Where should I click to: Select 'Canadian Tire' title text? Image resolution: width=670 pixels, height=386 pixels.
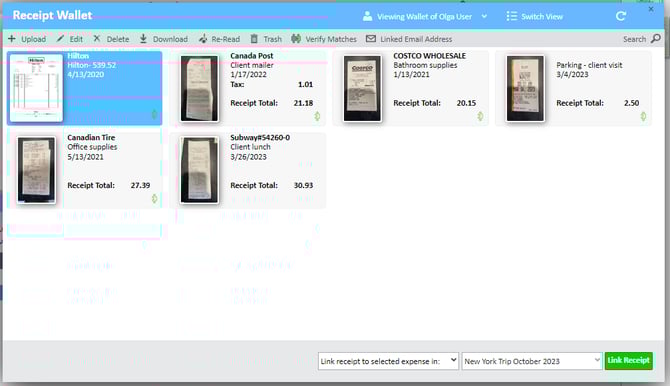coord(91,137)
